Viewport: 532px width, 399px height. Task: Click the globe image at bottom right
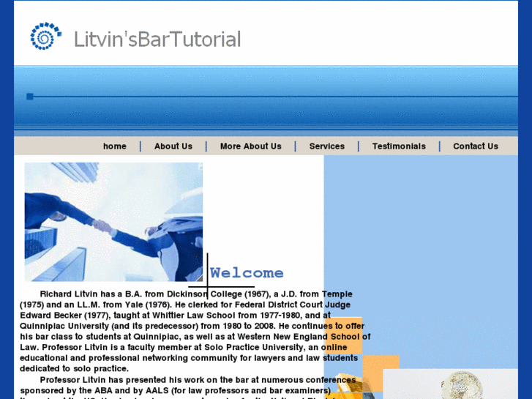pos(462,385)
